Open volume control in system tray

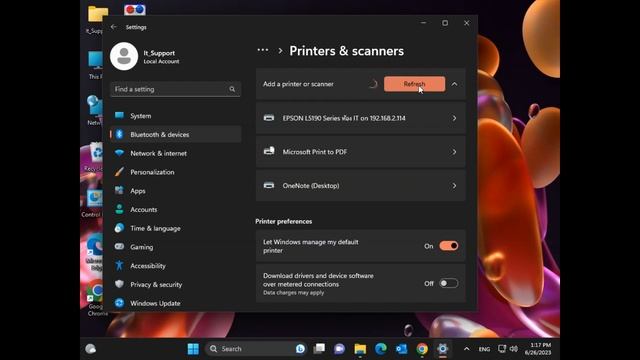(x=513, y=349)
